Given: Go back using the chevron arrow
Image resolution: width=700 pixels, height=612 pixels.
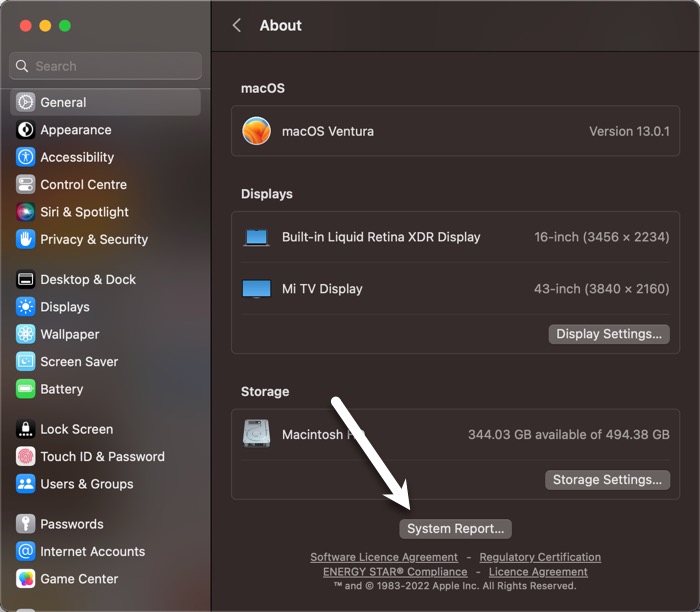Looking at the screenshot, I should coord(237,25).
